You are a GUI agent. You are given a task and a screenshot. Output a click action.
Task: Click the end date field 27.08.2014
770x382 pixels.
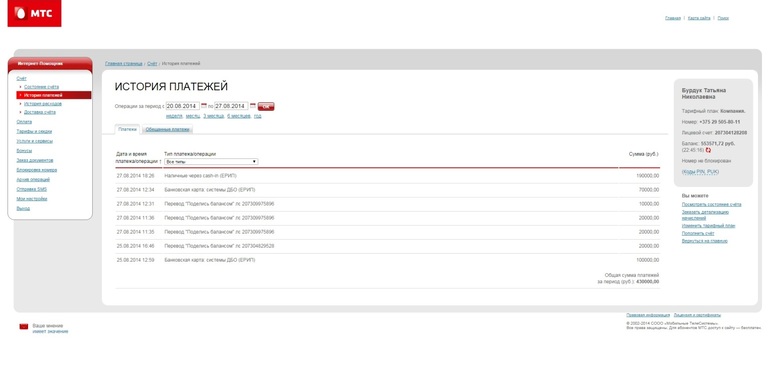click(231, 106)
